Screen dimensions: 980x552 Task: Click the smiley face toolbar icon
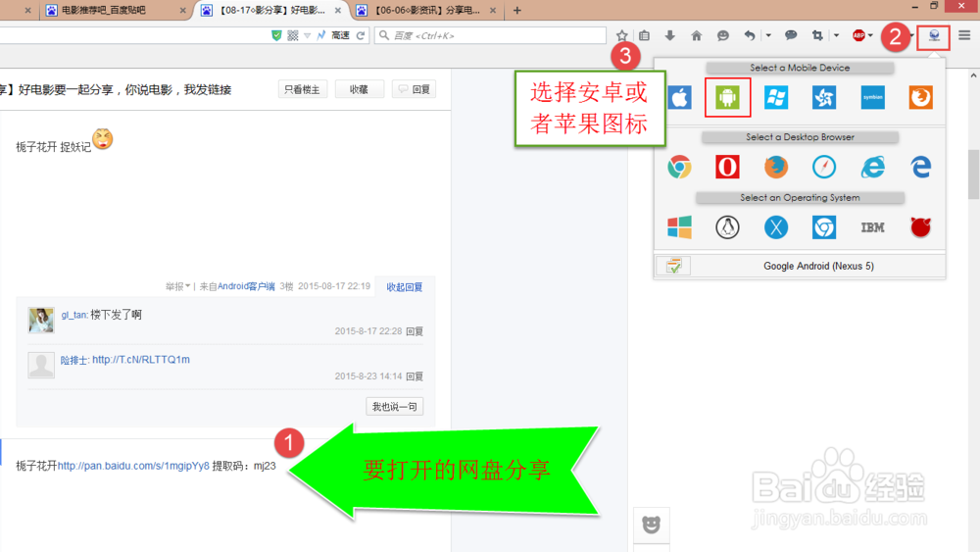[723, 35]
